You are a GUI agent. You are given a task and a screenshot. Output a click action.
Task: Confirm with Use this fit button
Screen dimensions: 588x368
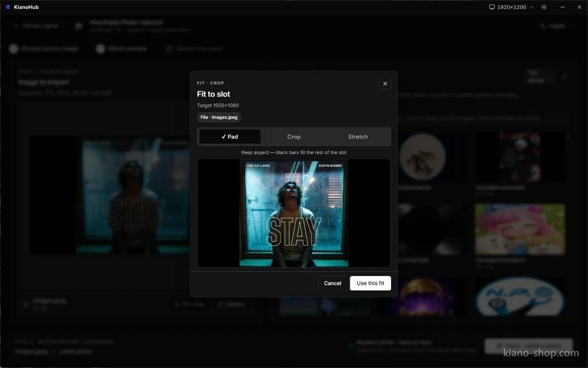(x=370, y=283)
